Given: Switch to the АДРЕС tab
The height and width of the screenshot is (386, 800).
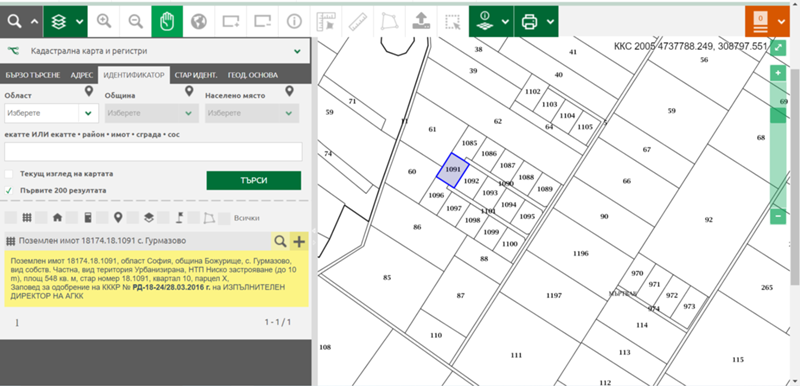Looking at the screenshot, I should tap(82, 75).
